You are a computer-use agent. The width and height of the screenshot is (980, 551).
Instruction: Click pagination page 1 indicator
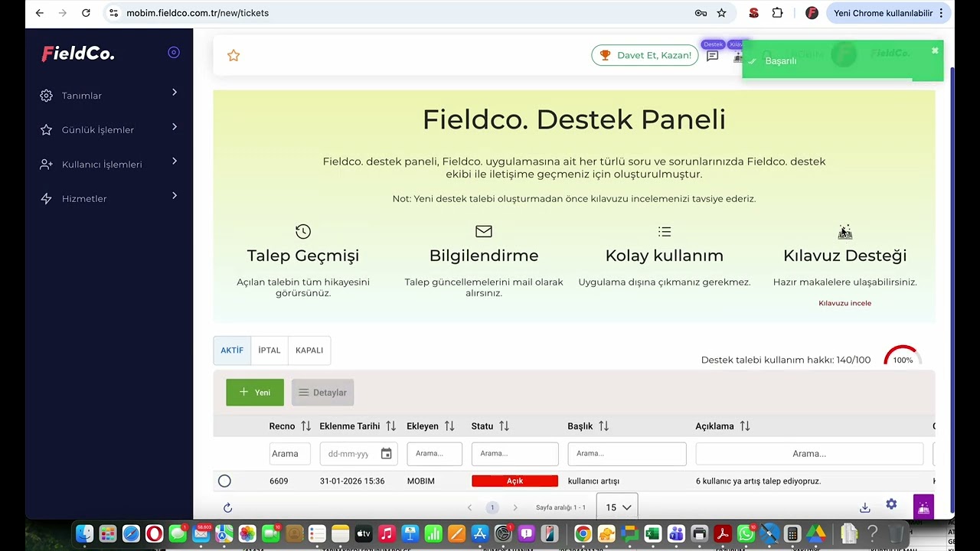(492, 507)
